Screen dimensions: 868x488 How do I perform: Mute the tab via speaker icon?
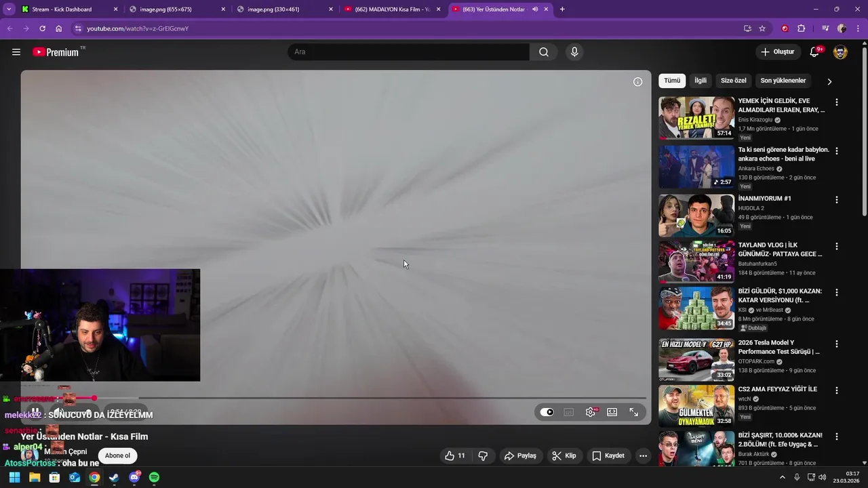535,9
